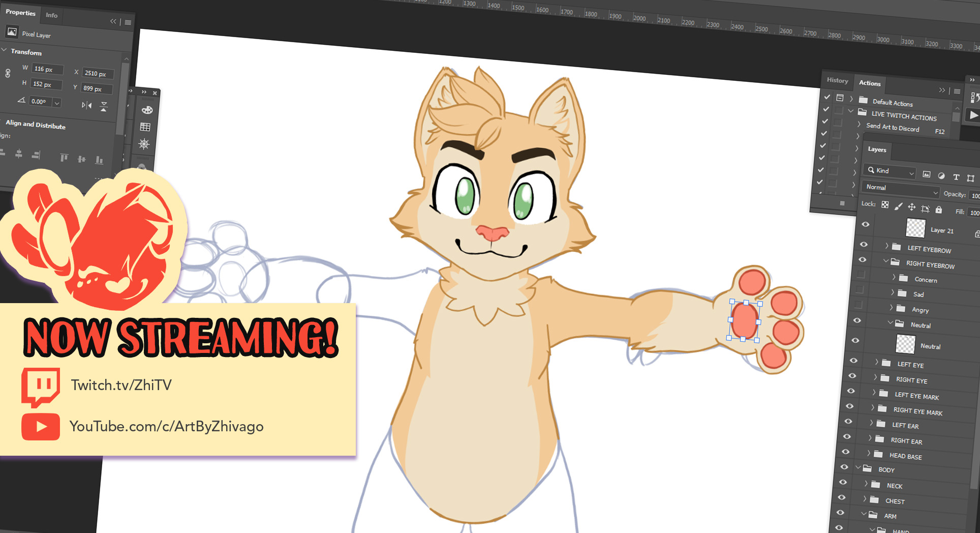Hide the Layer 21 layer

tap(866, 224)
